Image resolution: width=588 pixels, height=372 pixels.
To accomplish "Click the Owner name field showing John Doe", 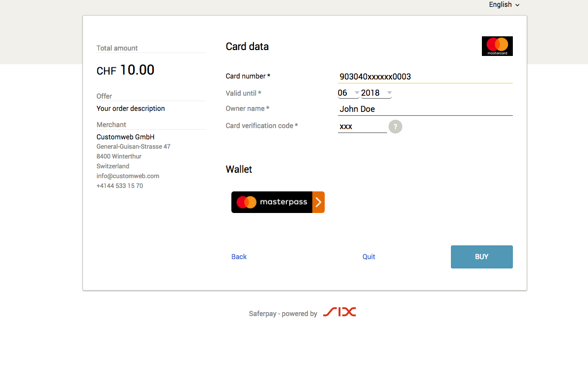I will pos(425,109).
